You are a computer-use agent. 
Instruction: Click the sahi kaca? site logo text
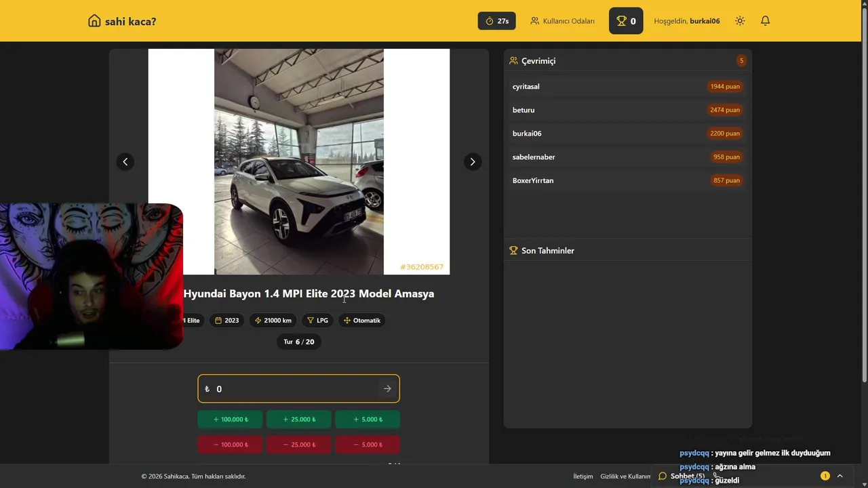(130, 22)
